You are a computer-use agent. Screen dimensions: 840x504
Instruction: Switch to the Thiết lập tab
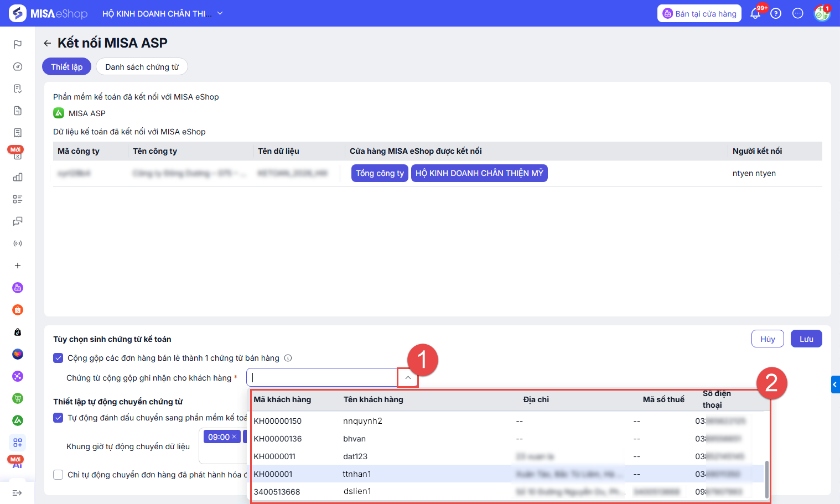(67, 67)
